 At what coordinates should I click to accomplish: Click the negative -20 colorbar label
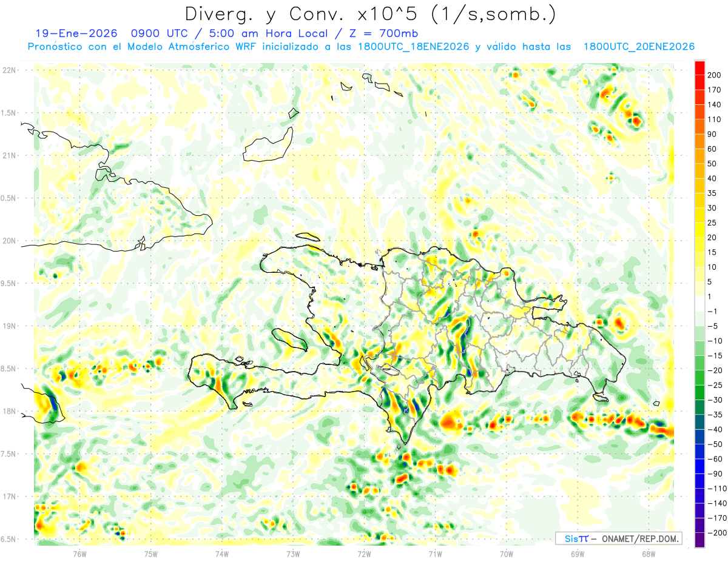[716, 370]
